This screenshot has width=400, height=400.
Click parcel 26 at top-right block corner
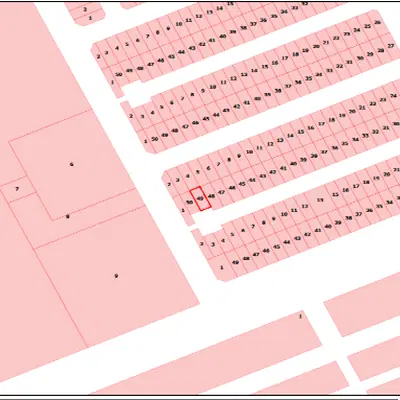coord(377,23)
